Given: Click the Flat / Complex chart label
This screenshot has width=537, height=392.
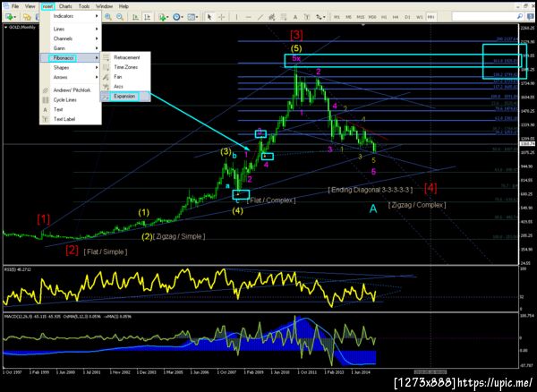Looking at the screenshot, I should point(271,200).
